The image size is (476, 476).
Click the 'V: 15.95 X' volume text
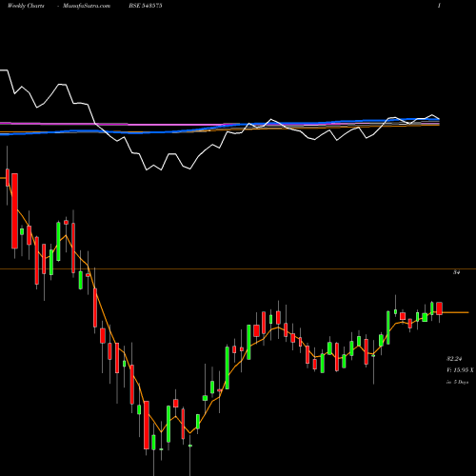coord(460,370)
